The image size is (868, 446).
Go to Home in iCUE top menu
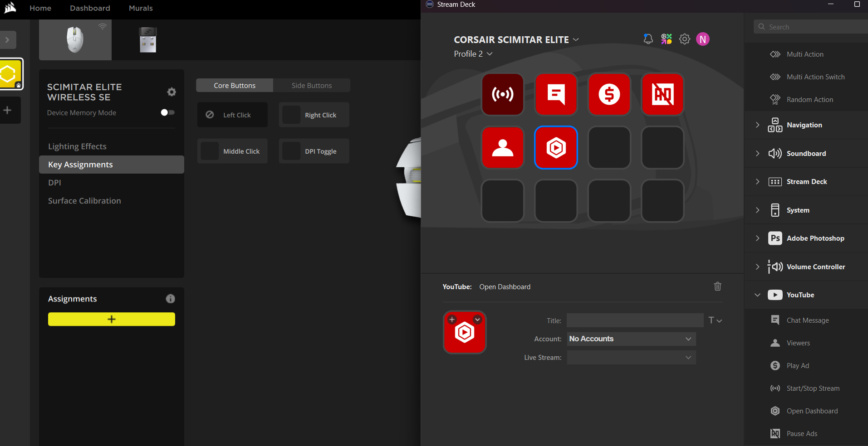40,8
